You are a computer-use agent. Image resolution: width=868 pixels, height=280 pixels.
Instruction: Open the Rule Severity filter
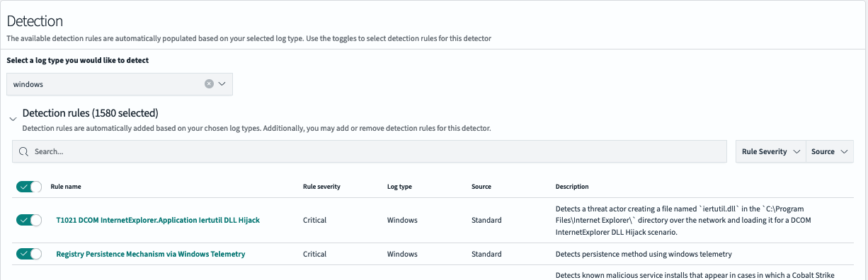click(770, 151)
